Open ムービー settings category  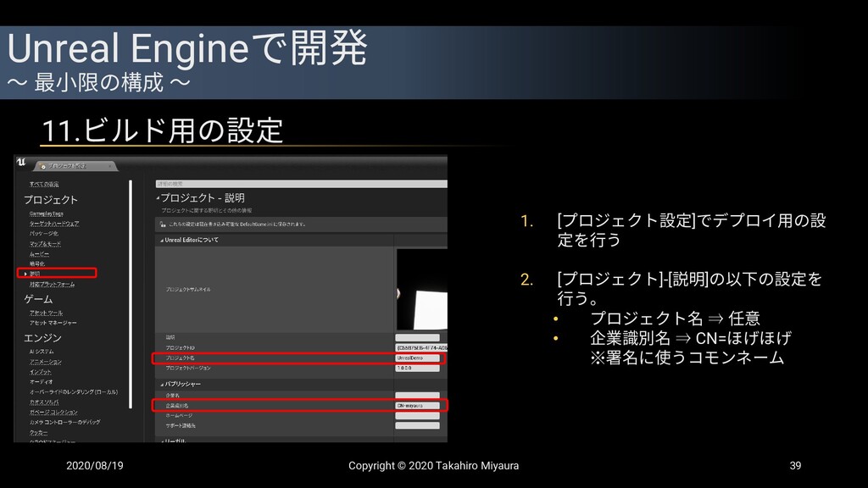pyautogui.click(x=39, y=254)
